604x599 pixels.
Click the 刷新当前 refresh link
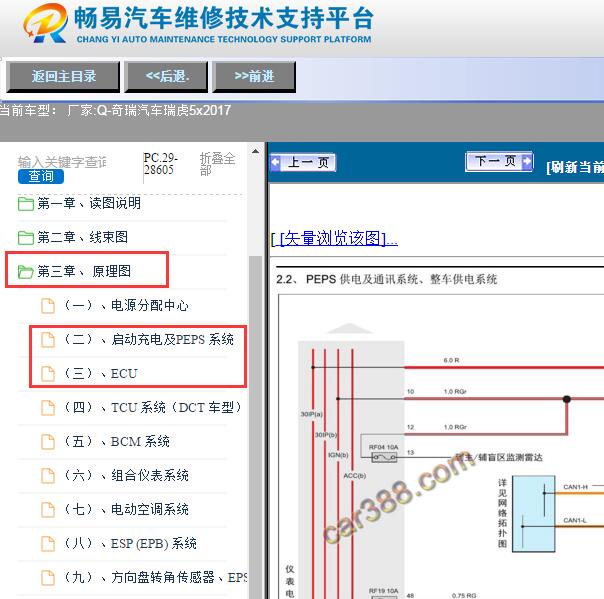(575, 167)
